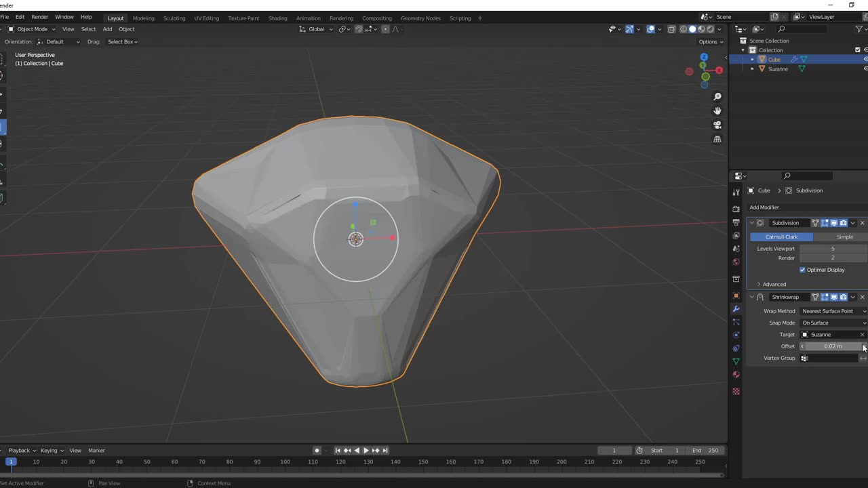This screenshot has height=488, width=868.
Task: Click the Shrinkwrap Offset value field
Action: point(833,346)
